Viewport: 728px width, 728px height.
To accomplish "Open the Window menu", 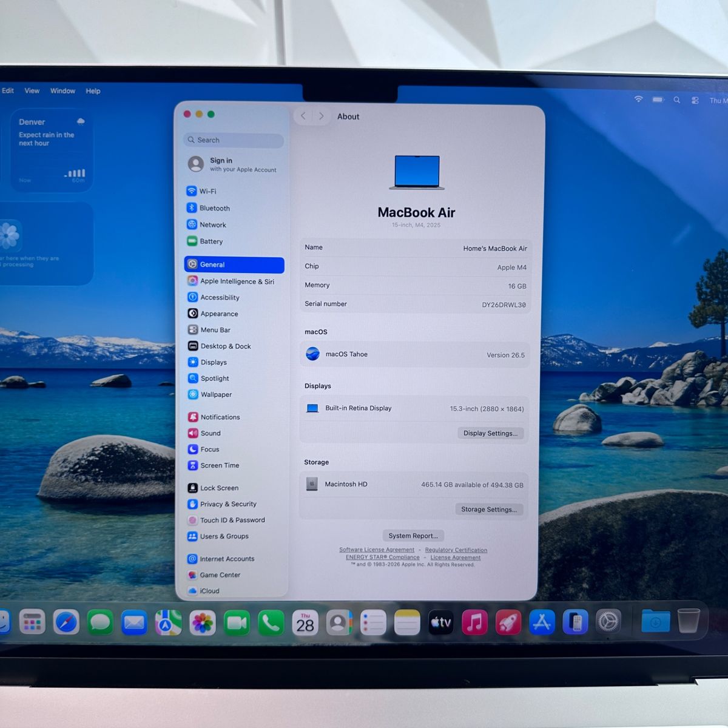I will [x=63, y=91].
